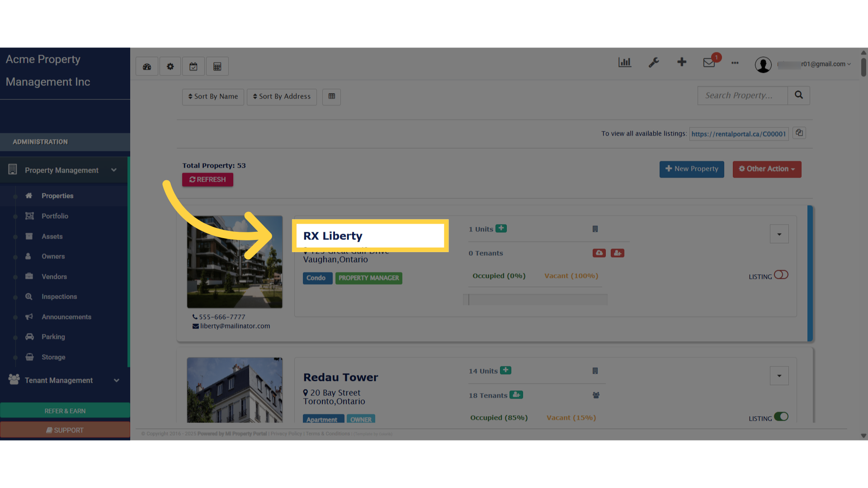Click the Terms & Conditions footer link
This screenshot has height=488, width=868.
[x=328, y=434]
